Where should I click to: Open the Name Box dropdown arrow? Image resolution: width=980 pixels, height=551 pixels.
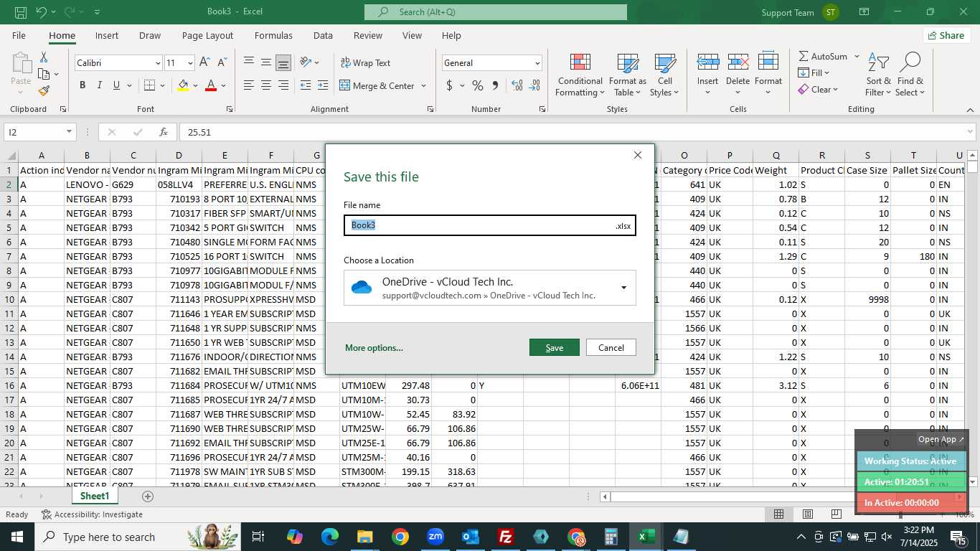point(70,132)
